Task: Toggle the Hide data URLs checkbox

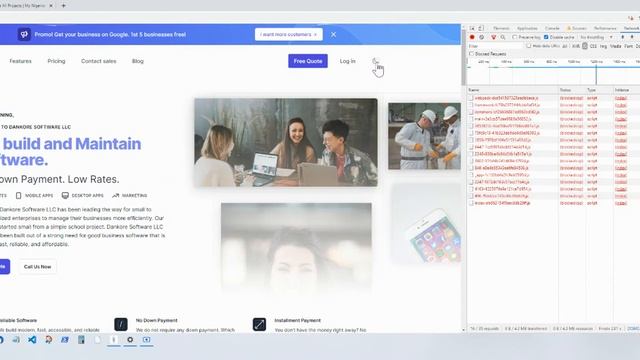Action: pos(529,46)
